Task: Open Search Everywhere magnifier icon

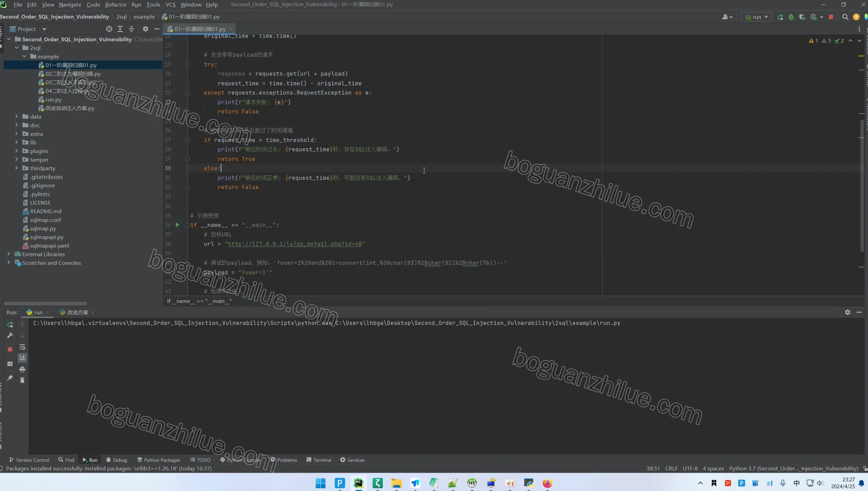Action: pos(845,17)
